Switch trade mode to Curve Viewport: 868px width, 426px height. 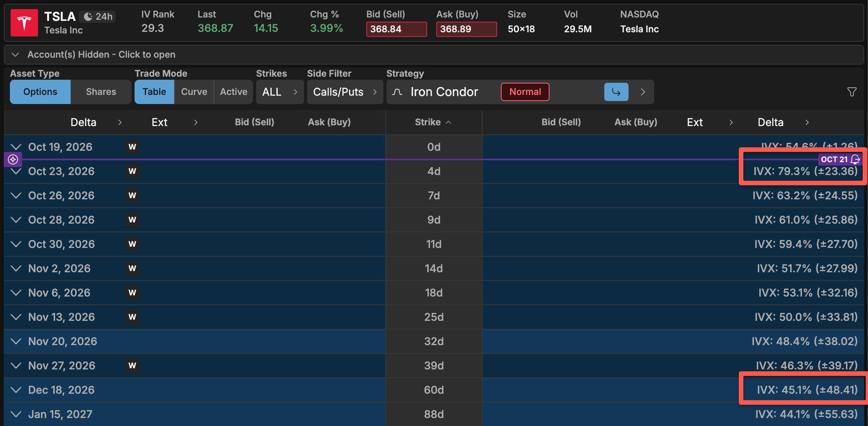(194, 92)
